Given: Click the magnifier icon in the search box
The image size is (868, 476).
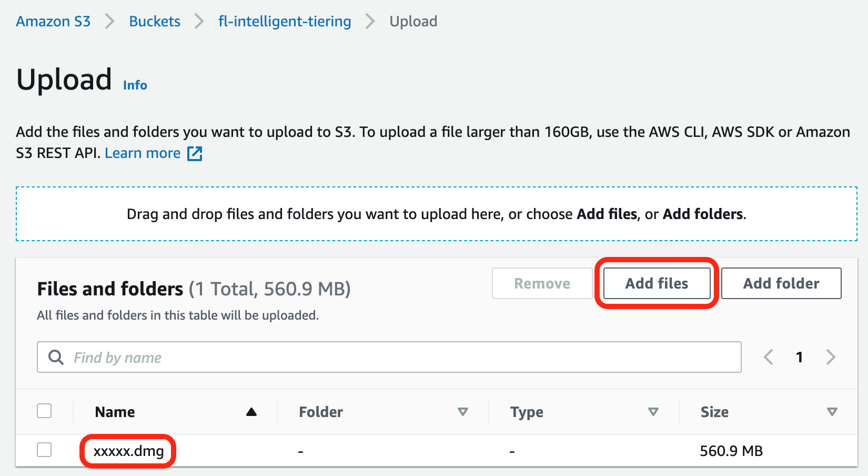Looking at the screenshot, I should point(56,358).
